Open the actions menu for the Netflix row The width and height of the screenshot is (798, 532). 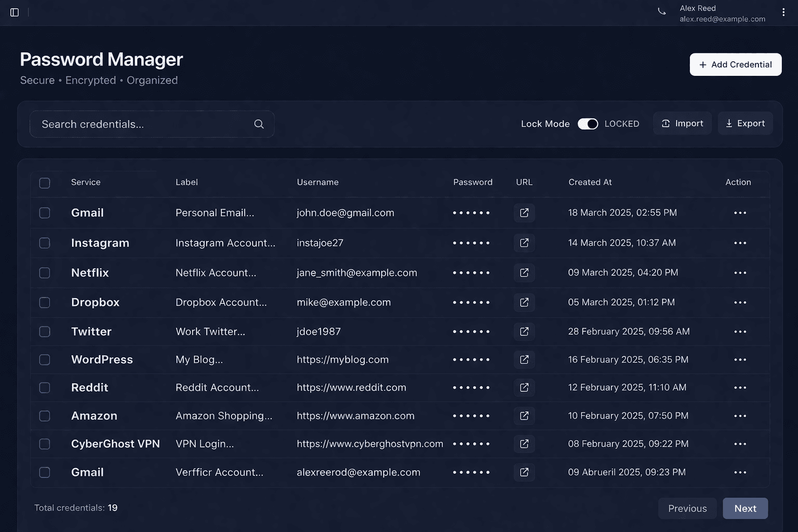[740, 273]
